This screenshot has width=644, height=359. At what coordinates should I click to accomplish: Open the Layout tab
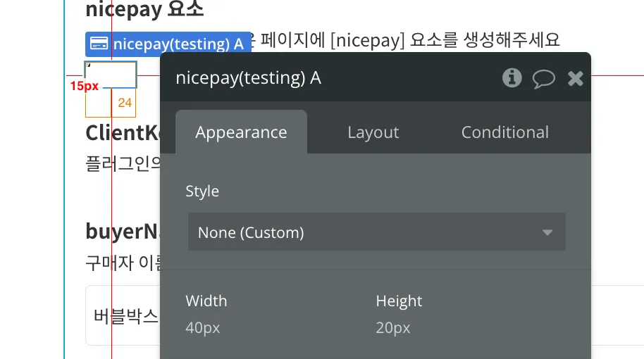tap(373, 132)
